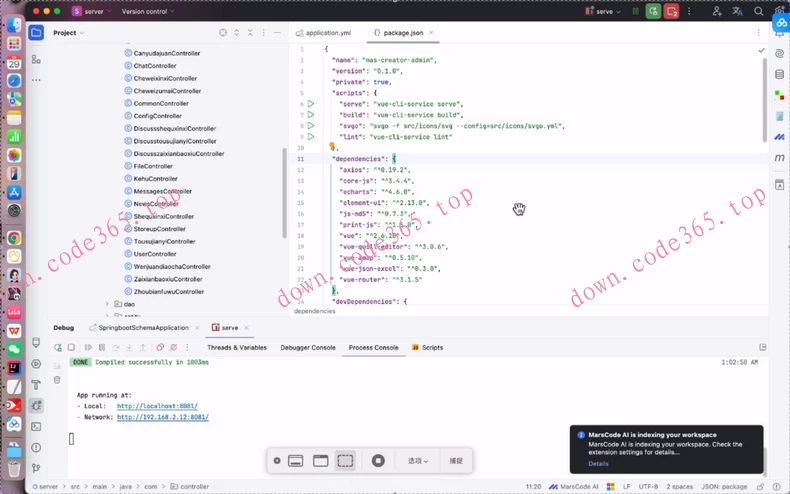Expand the dao folder
Screen dimensions: 790x494
point(107,304)
